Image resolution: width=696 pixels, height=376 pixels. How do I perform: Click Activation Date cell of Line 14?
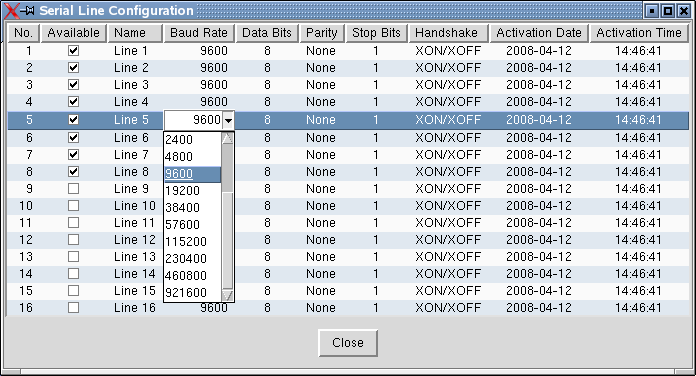coord(539,273)
